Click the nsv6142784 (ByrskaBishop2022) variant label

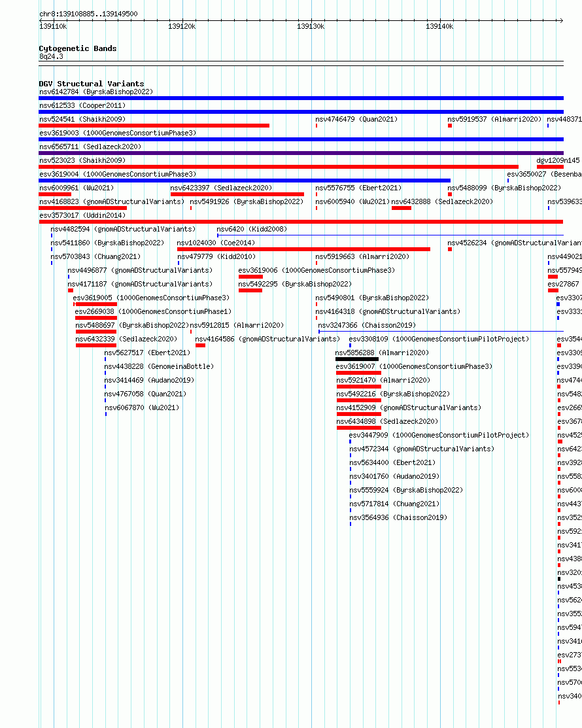point(96,92)
